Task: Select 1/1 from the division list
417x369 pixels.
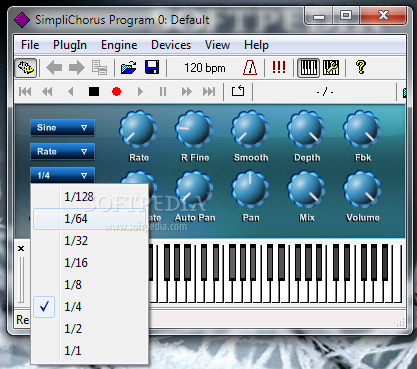Action: click(89, 351)
